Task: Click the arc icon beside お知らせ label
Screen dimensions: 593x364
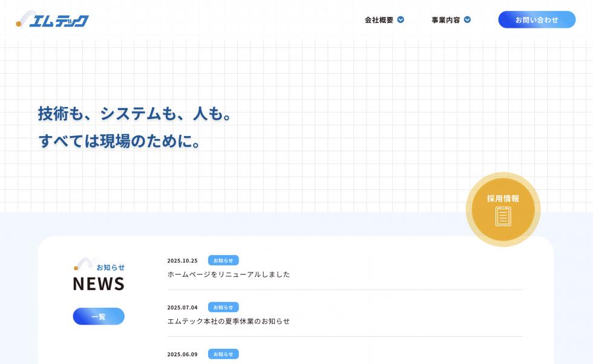Action: (84, 262)
